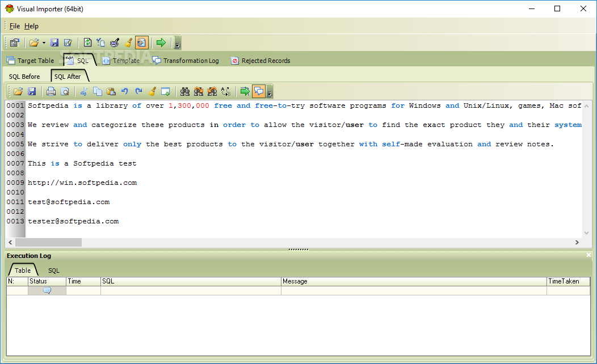Click the open file icon in the SQL editor toolbar
Viewport: 597px width, 364px height.
click(x=18, y=91)
